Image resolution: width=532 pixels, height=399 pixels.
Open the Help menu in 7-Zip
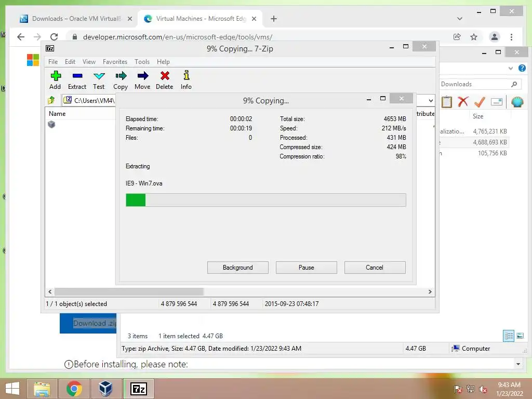click(x=163, y=62)
